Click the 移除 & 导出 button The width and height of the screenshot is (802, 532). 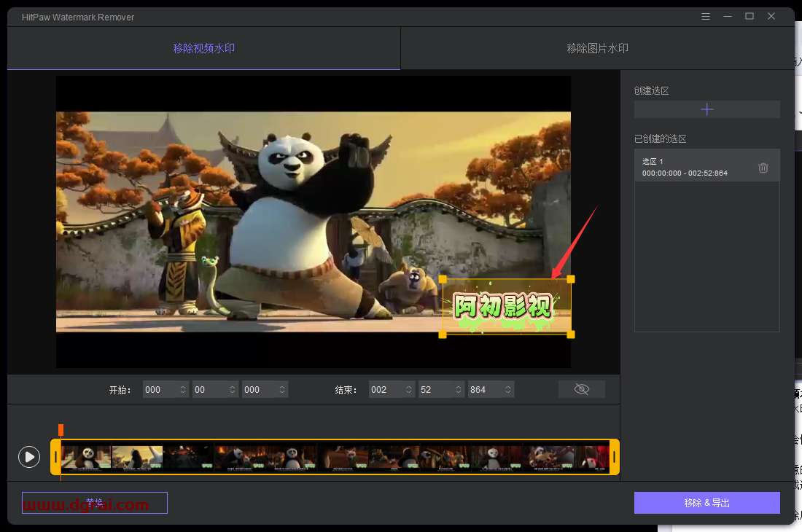tap(707, 503)
